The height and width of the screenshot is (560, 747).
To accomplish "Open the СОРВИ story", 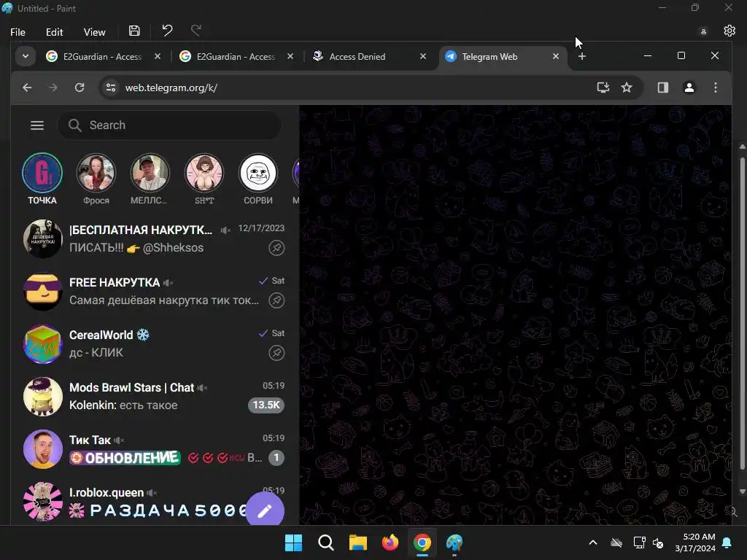I will pyautogui.click(x=258, y=179).
